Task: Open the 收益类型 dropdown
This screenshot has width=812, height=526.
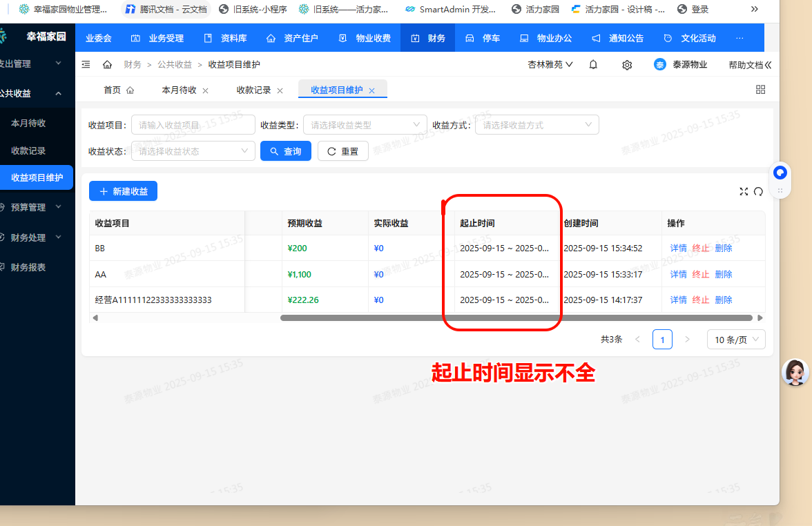Action: click(x=365, y=124)
